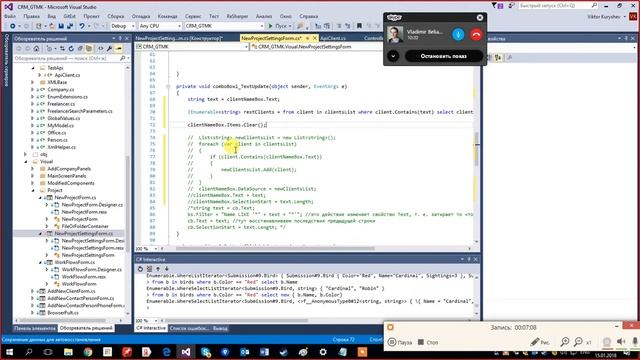The image size is (640, 360).
Task: Click the bookmark icon in the toolbar
Action: point(359,26)
